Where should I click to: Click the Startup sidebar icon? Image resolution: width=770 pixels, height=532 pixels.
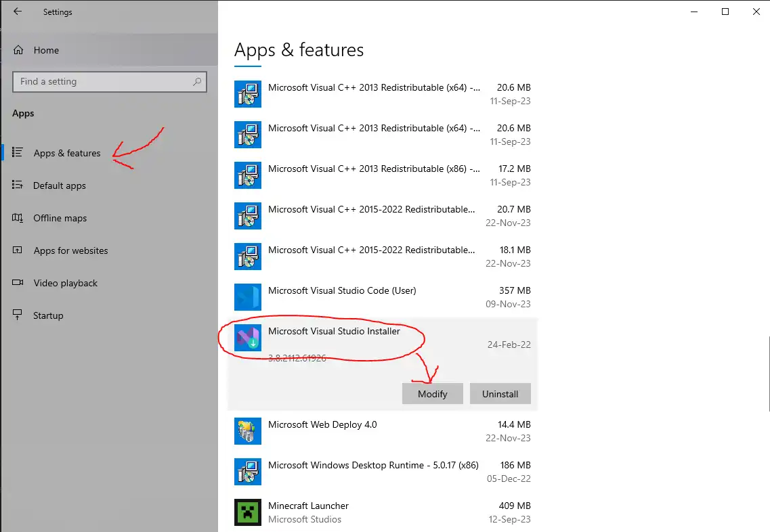pos(17,315)
